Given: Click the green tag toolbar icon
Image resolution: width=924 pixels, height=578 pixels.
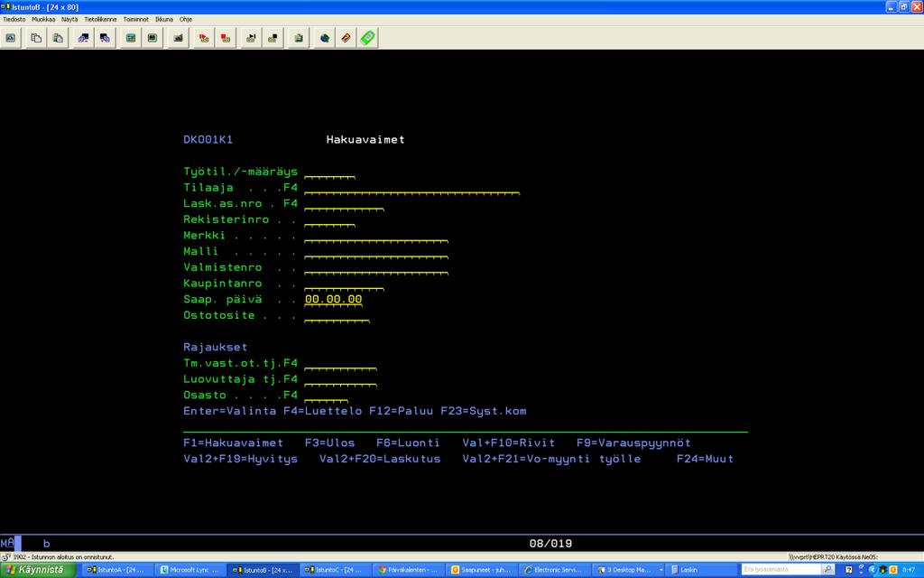Looking at the screenshot, I should point(368,38).
